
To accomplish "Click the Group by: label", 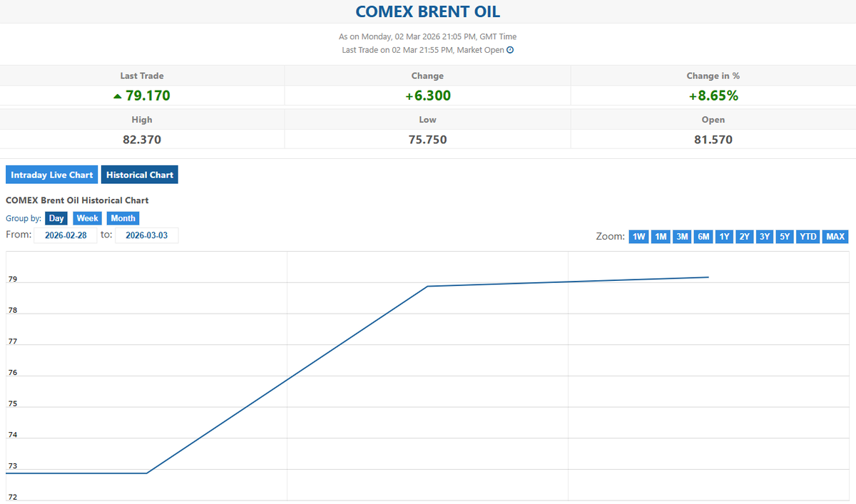I will [x=24, y=219].
